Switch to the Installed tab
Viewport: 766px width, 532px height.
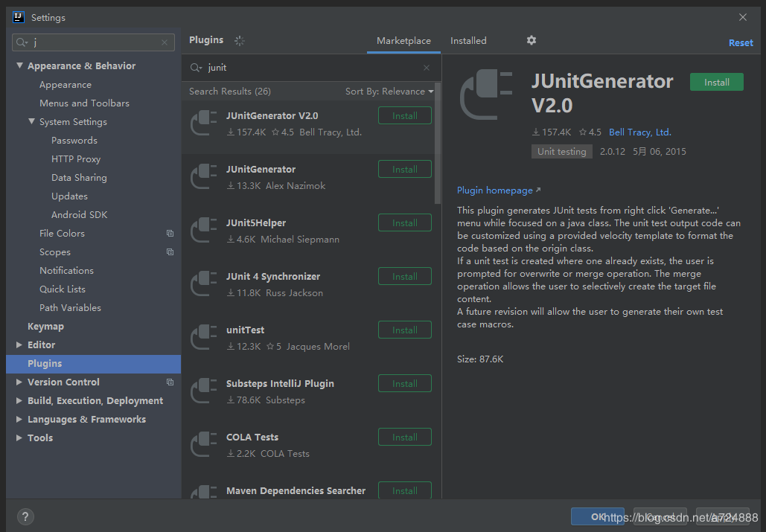click(468, 41)
